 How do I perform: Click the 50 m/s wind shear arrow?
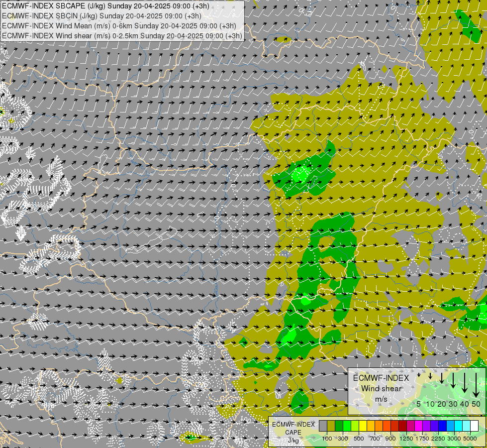(x=476, y=385)
